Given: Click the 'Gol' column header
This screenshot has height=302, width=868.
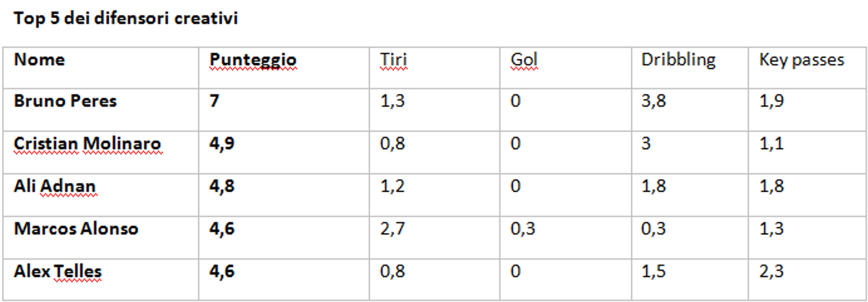Looking at the screenshot, I should click(x=524, y=60).
